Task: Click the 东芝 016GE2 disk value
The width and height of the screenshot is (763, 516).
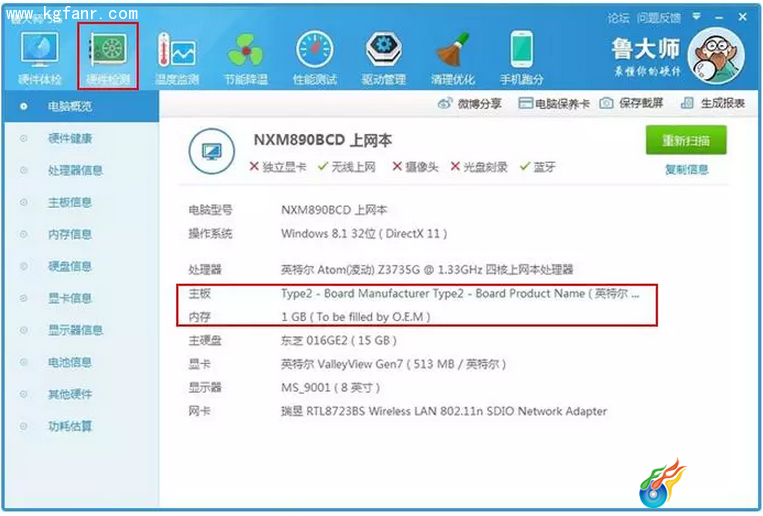Action: click(339, 340)
